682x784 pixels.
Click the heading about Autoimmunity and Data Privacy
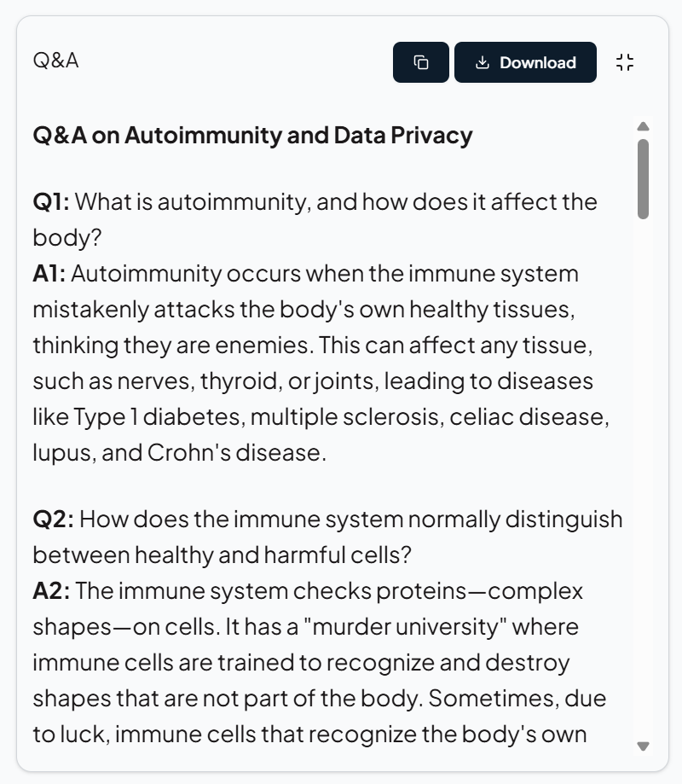click(x=252, y=136)
